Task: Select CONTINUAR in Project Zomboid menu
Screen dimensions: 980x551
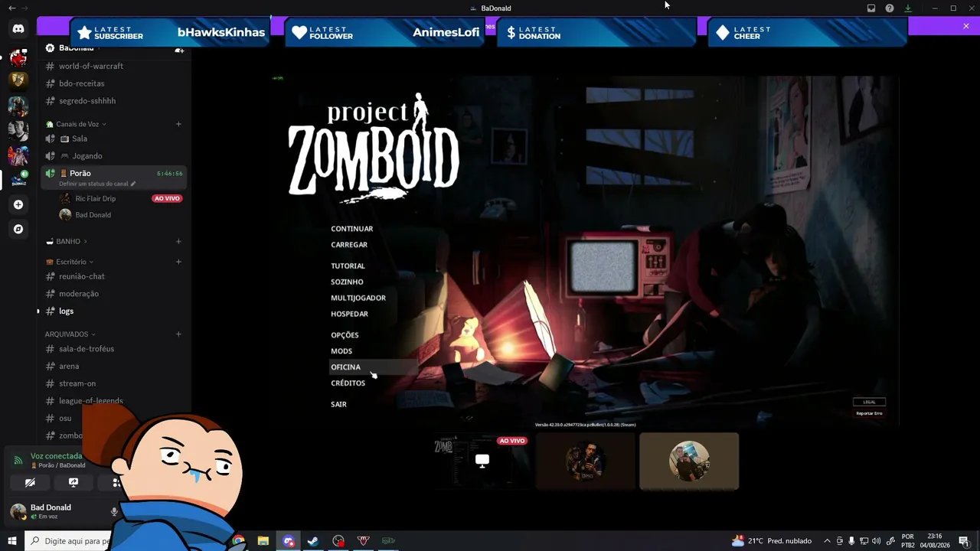Action: pyautogui.click(x=352, y=229)
